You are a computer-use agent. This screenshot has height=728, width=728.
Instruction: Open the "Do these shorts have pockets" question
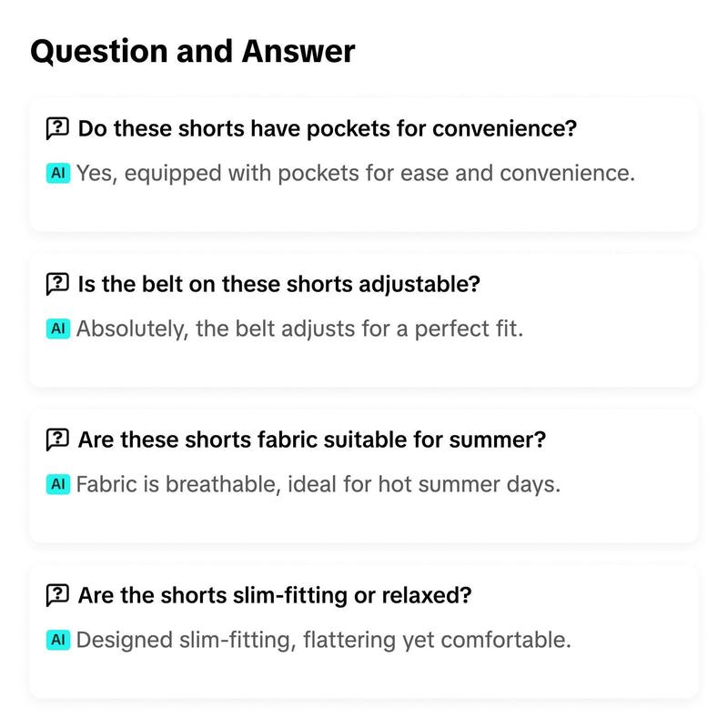[x=328, y=128]
